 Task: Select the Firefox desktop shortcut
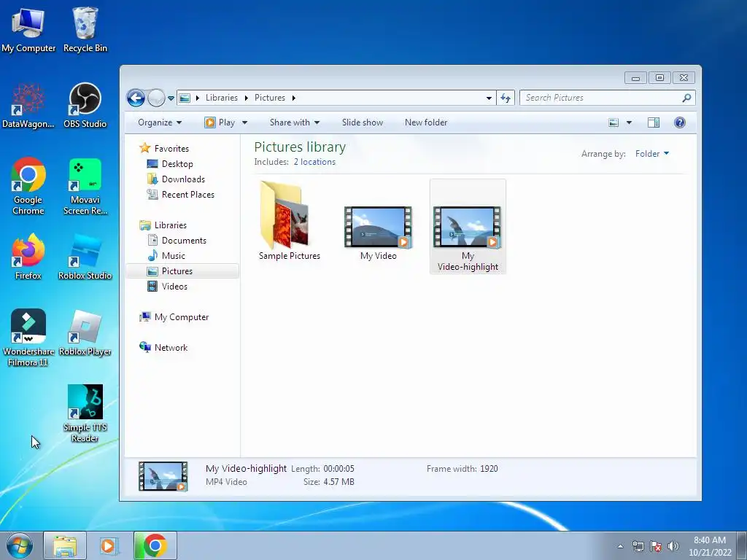tap(28, 257)
